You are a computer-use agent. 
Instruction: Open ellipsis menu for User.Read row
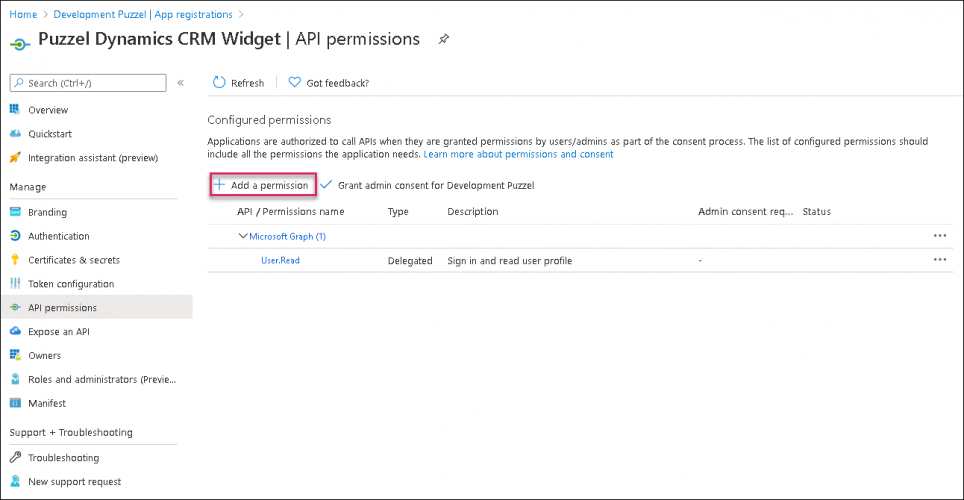click(939, 260)
